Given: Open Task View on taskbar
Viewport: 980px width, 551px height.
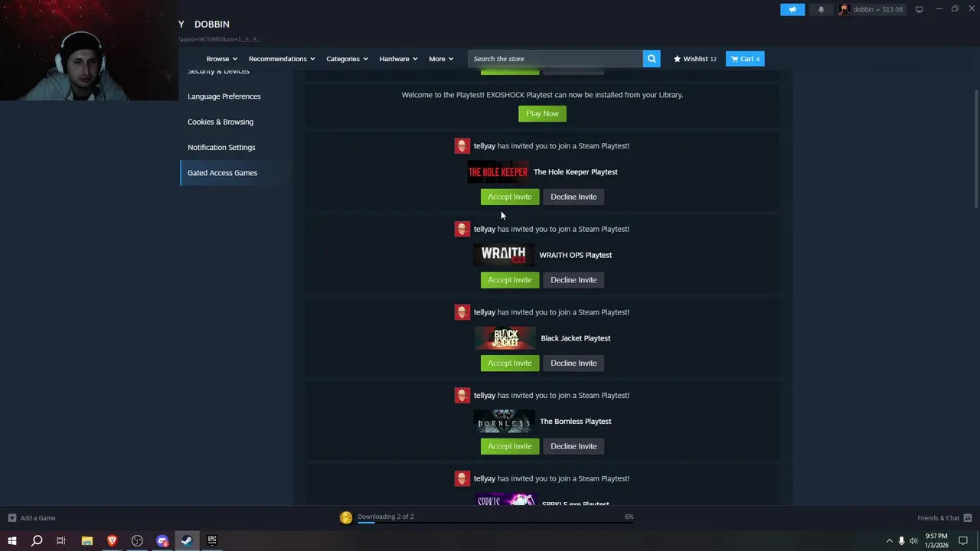Looking at the screenshot, I should [61, 541].
